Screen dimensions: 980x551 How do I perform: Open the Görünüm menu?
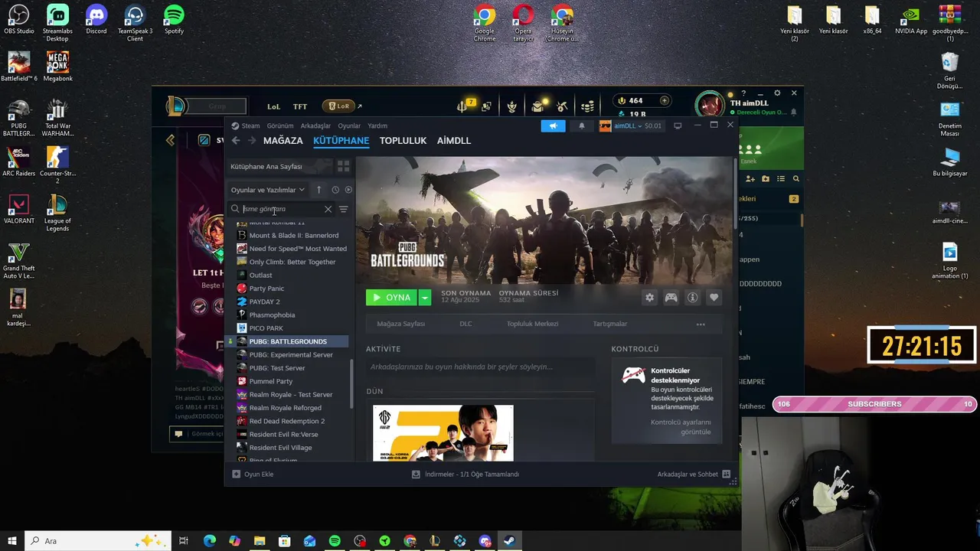coord(280,126)
